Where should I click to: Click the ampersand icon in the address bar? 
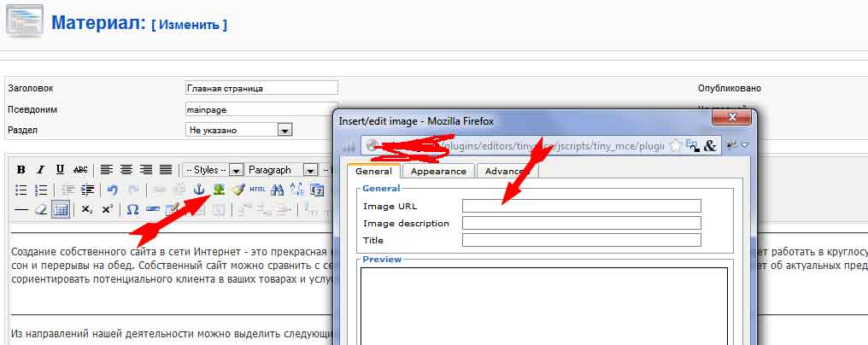(710, 145)
